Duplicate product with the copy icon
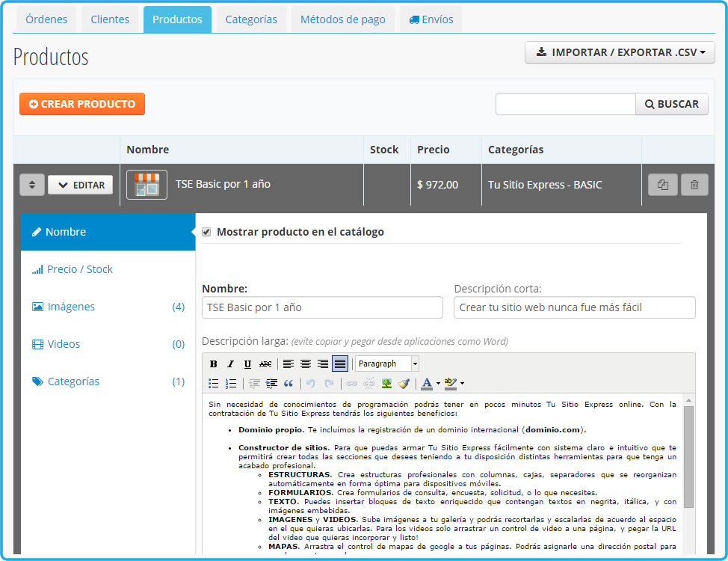728x561 pixels. (x=662, y=185)
